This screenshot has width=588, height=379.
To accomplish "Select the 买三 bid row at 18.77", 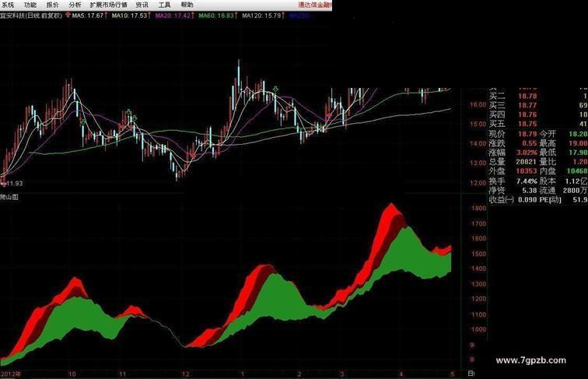I will click(x=538, y=105).
